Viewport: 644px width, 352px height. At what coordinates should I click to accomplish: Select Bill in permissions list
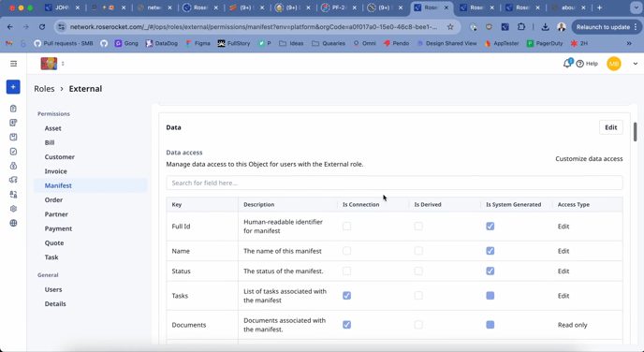(50, 143)
